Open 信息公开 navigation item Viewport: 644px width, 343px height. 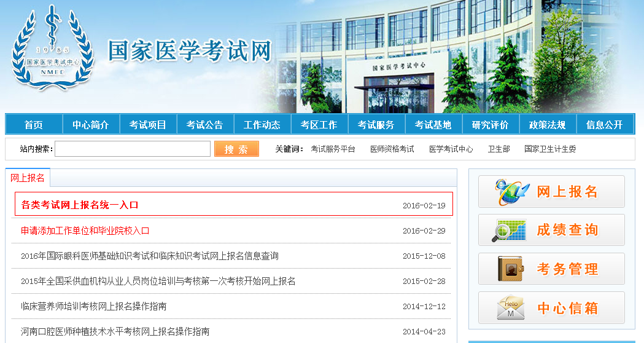coord(604,125)
